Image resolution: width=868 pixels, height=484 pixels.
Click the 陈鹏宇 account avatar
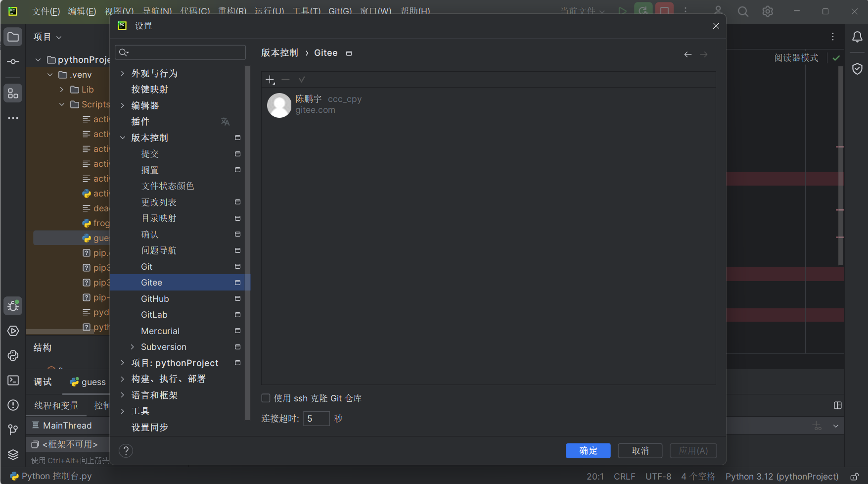coord(279,105)
